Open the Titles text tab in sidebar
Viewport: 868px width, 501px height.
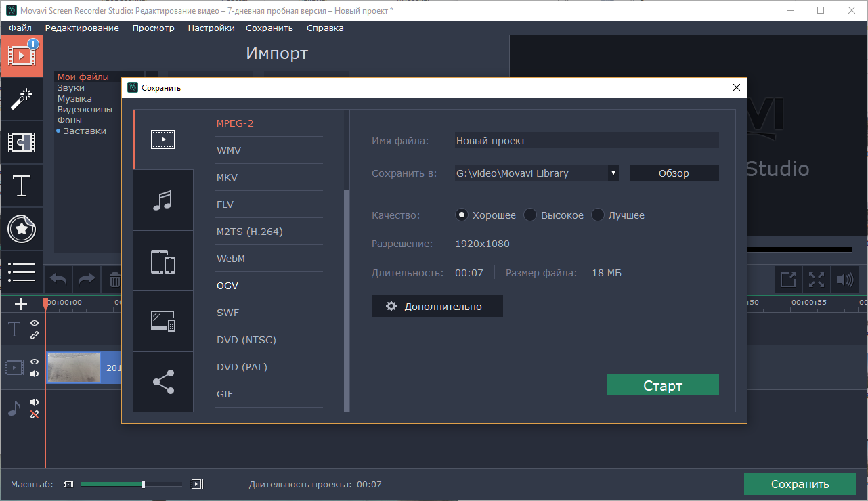(x=22, y=185)
